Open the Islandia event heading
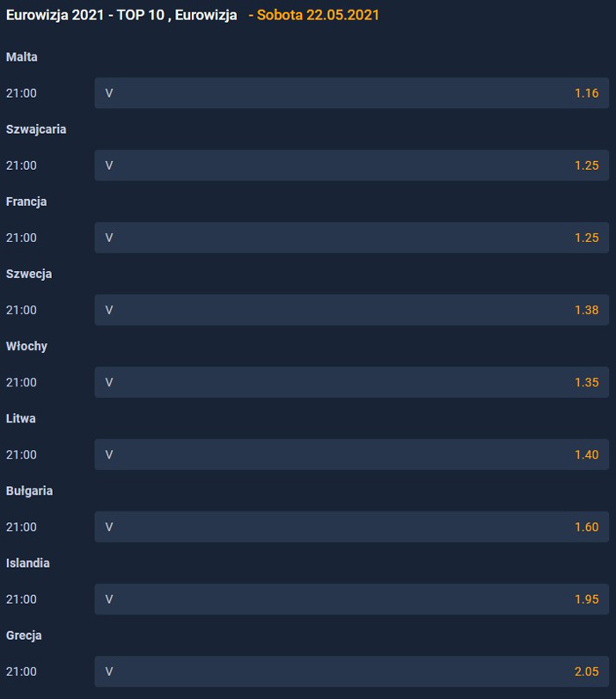This screenshot has height=699, width=616. (28, 562)
